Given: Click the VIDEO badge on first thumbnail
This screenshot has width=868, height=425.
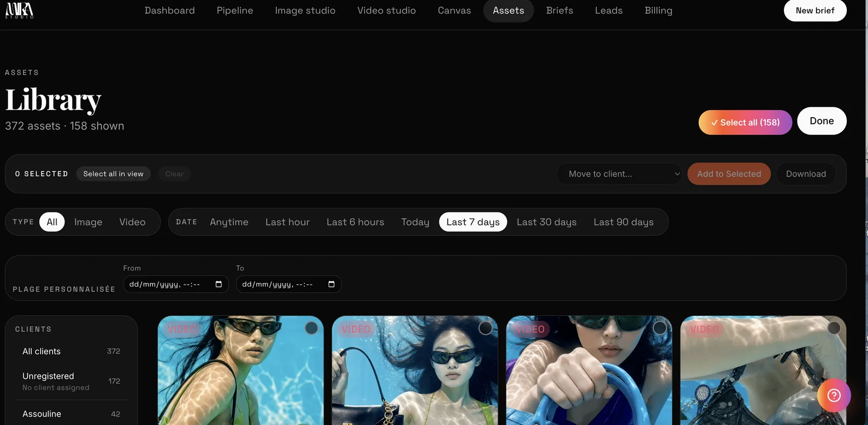Looking at the screenshot, I should tap(182, 329).
